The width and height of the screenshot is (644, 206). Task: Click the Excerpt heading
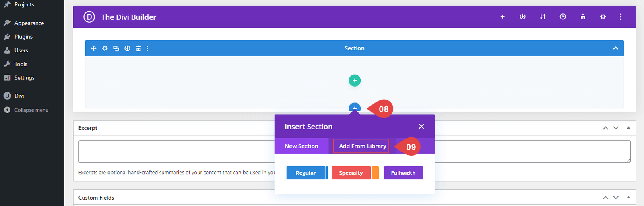[x=88, y=128]
